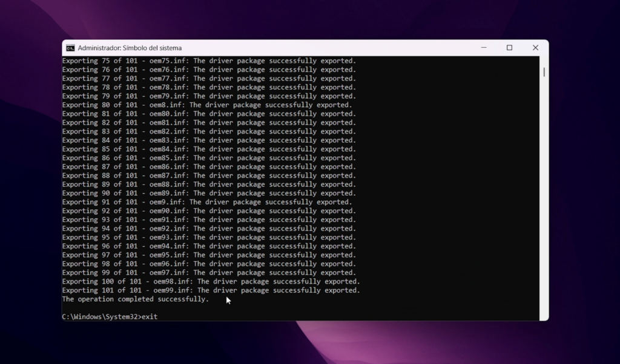
Task: Click the Exporting 75 of 101 line
Action: (209, 61)
